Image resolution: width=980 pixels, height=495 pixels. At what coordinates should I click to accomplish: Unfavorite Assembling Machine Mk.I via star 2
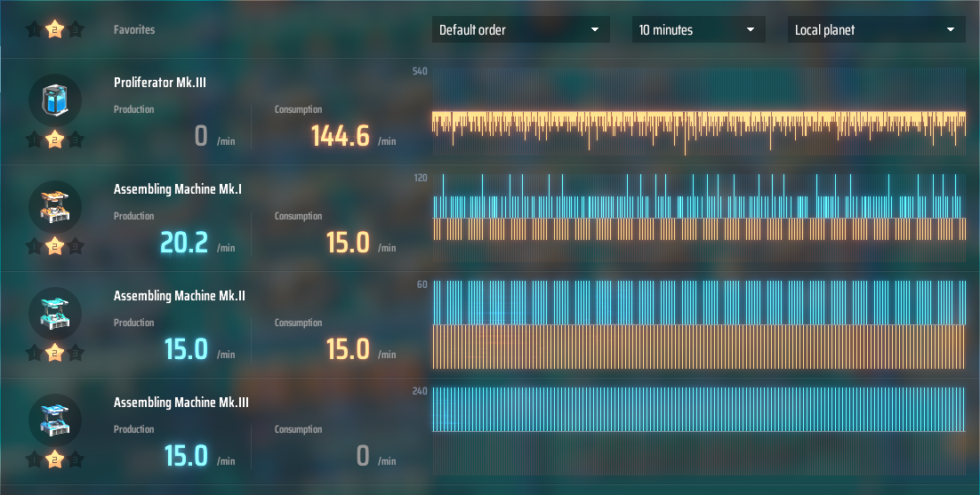tap(55, 246)
